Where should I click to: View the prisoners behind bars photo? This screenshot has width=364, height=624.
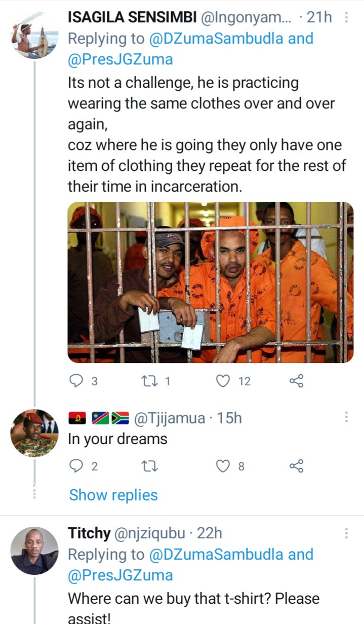(x=211, y=282)
